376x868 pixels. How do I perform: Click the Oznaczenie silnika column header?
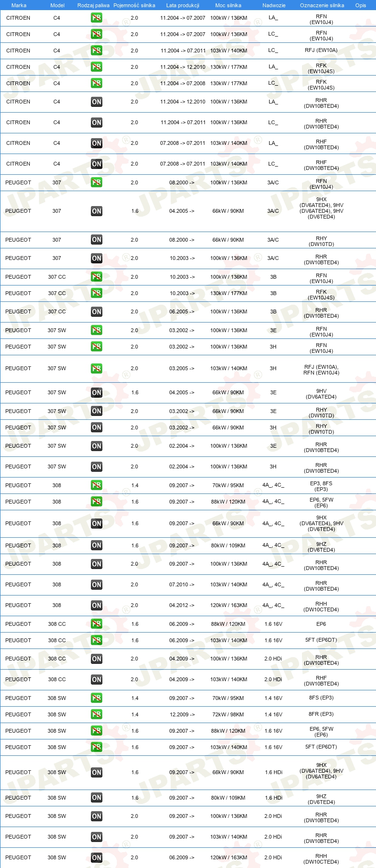322,5
